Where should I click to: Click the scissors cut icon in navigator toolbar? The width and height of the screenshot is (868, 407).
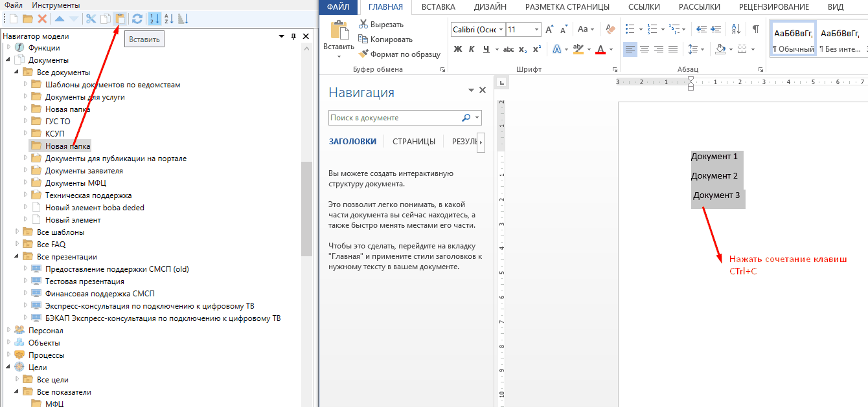click(x=91, y=19)
